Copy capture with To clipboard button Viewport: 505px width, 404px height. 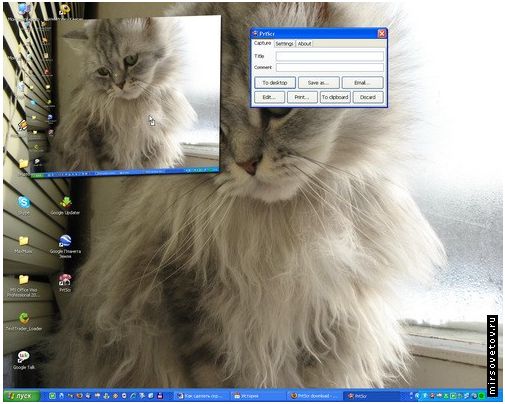point(335,97)
